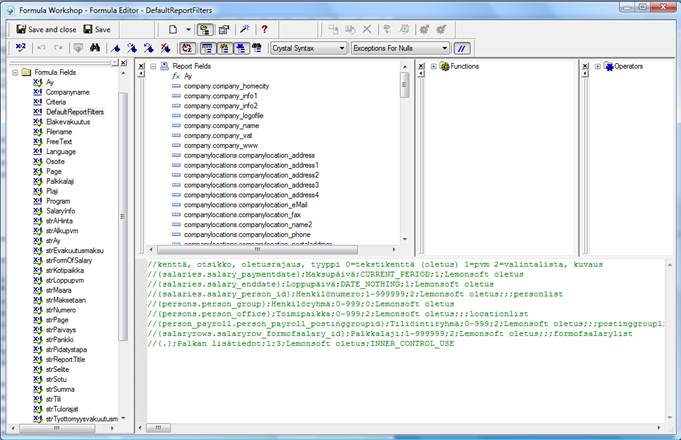The height and width of the screenshot is (440, 681).
Task: Create a new formula with New icon
Action: coord(173,30)
